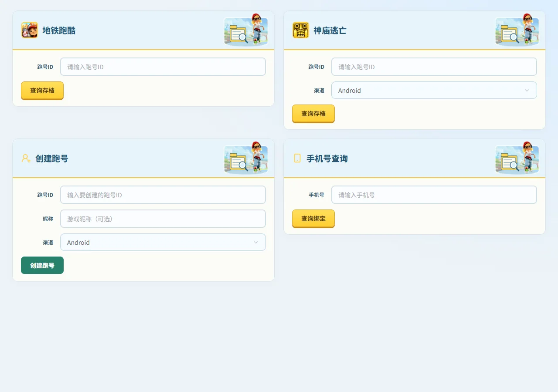This screenshot has width=558, height=392.
Task: Focus the 跑号ID field in the 地铁跑酷 card
Action: tap(163, 67)
